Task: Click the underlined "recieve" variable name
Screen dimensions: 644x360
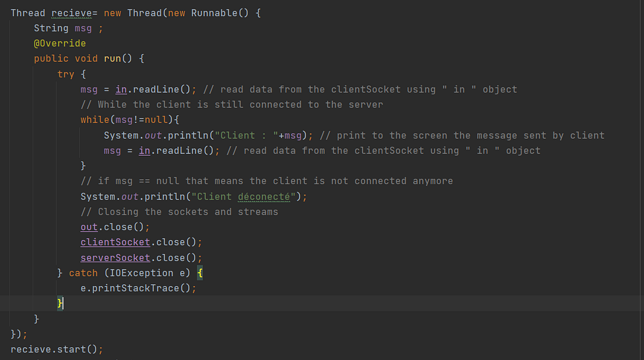Action: 71,12
